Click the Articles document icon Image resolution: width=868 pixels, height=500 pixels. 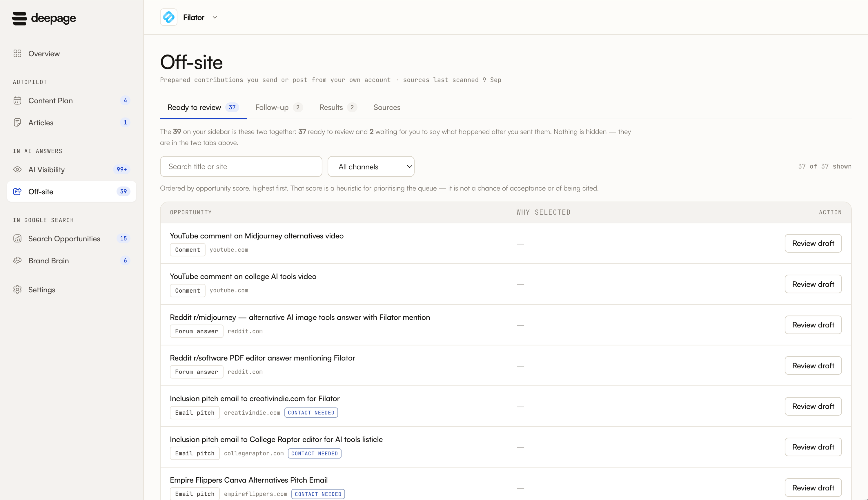point(17,123)
